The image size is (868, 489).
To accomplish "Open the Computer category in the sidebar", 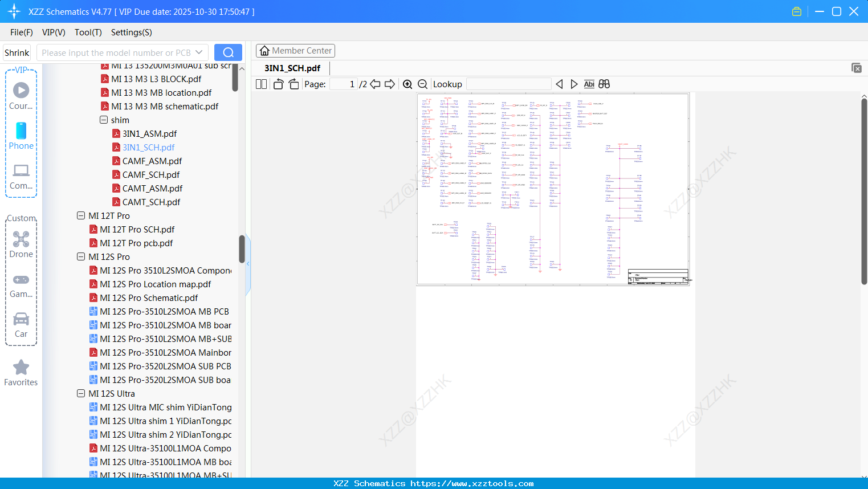I will coord(21,177).
